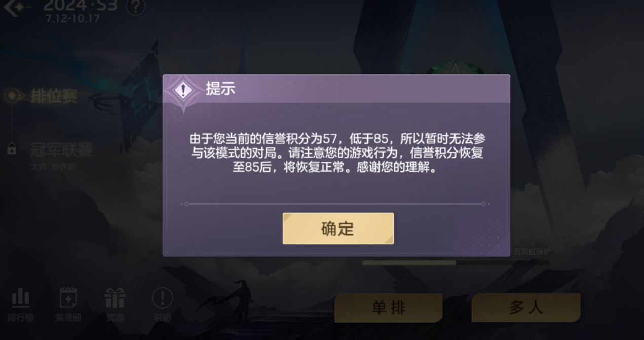Viewport: 644px width, 340px height.
Task: Confirm the dialog with 确定 button
Action: pos(338,229)
